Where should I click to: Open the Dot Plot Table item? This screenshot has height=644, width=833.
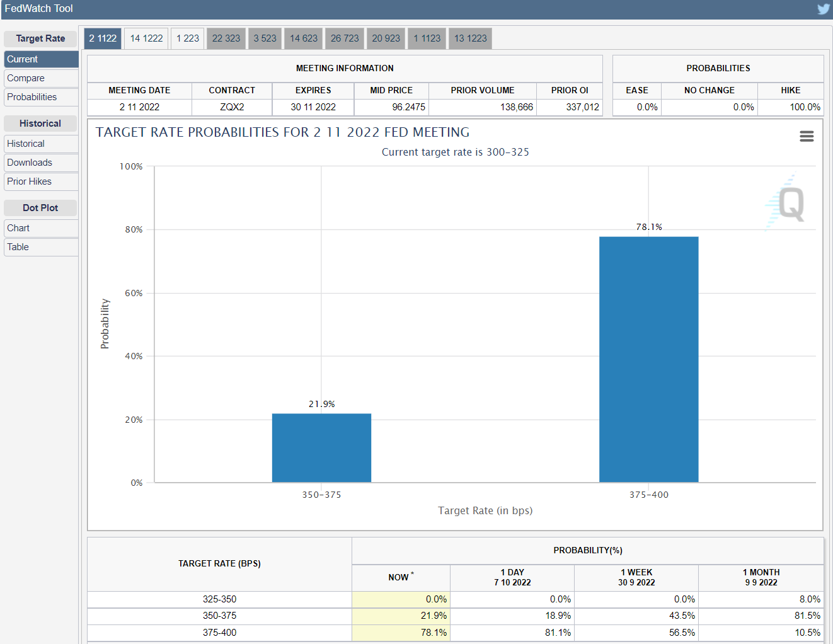[41, 247]
